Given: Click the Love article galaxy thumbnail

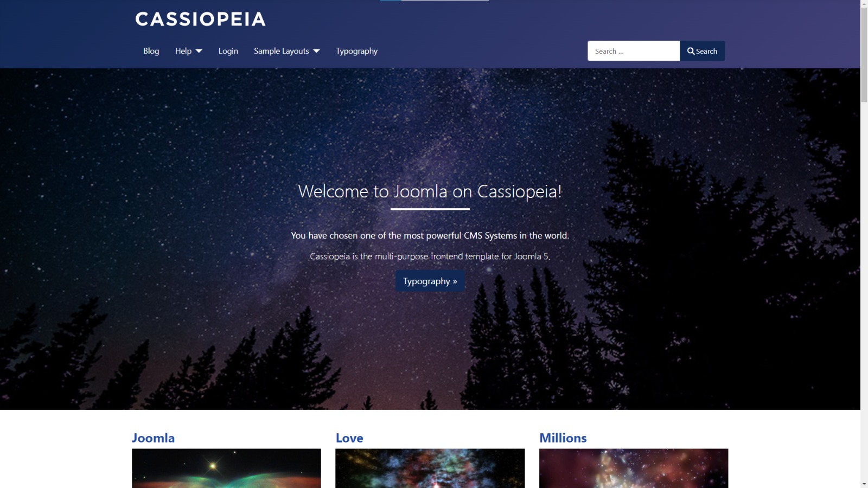Looking at the screenshot, I should point(430,468).
